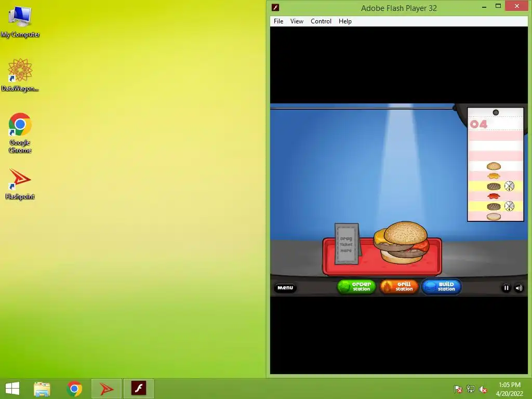The height and width of the screenshot is (399, 532).
Task: Click the taskbar clock showing 1:05 PM
Action: click(x=510, y=389)
